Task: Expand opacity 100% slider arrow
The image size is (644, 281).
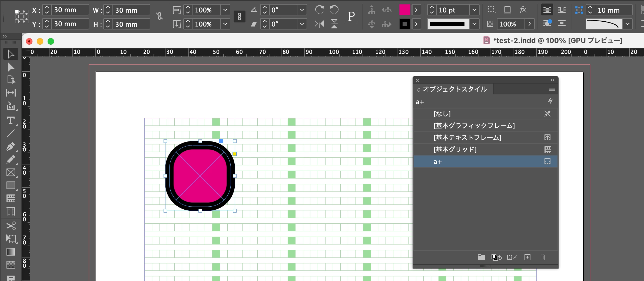Action: 530,24
